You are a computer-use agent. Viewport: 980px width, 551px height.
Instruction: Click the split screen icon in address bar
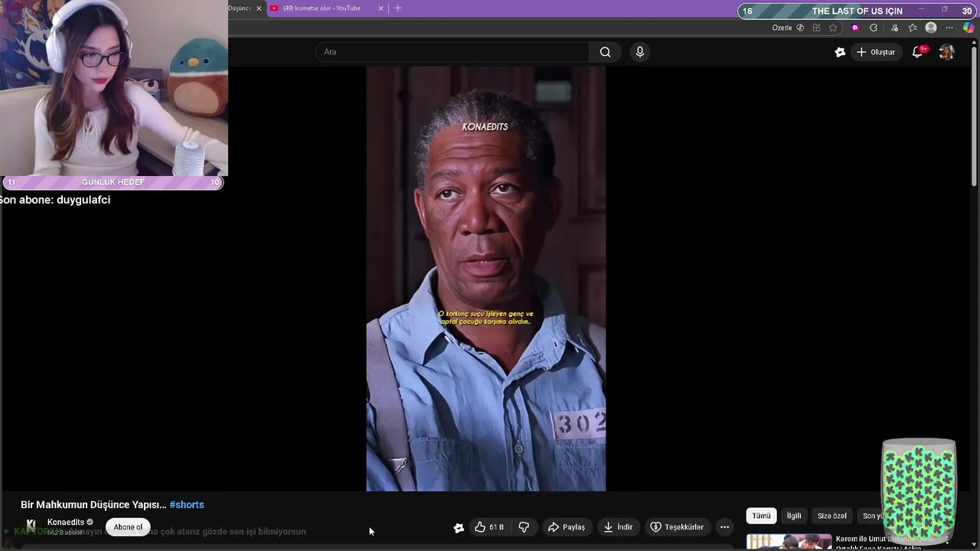(816, 28)
